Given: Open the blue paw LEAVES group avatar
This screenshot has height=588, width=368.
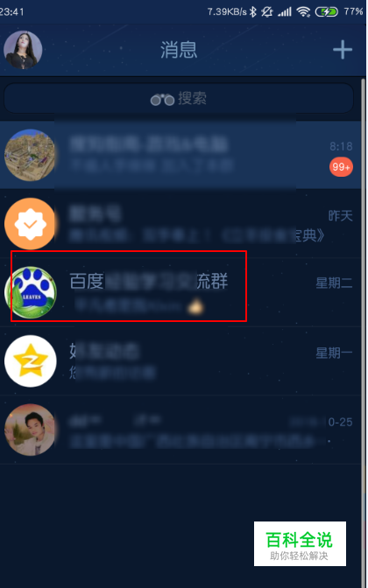Looking at the screenshot, I should tap(30, 292).
